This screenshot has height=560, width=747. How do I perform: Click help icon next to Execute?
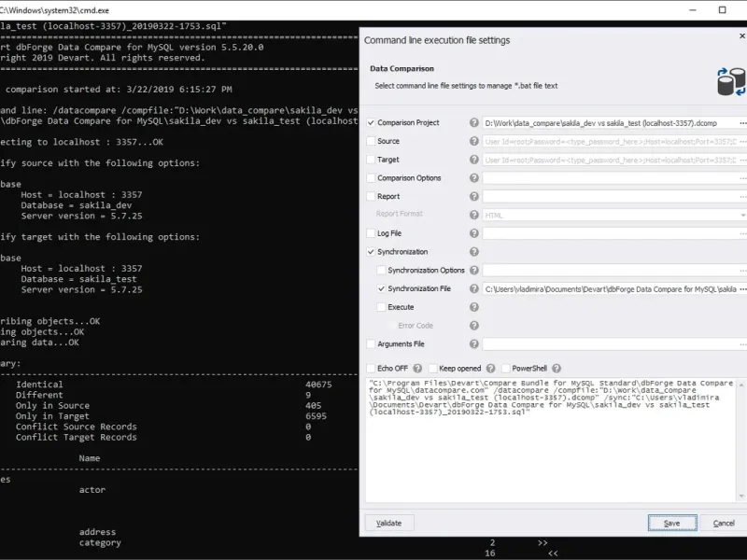point(473,307)
